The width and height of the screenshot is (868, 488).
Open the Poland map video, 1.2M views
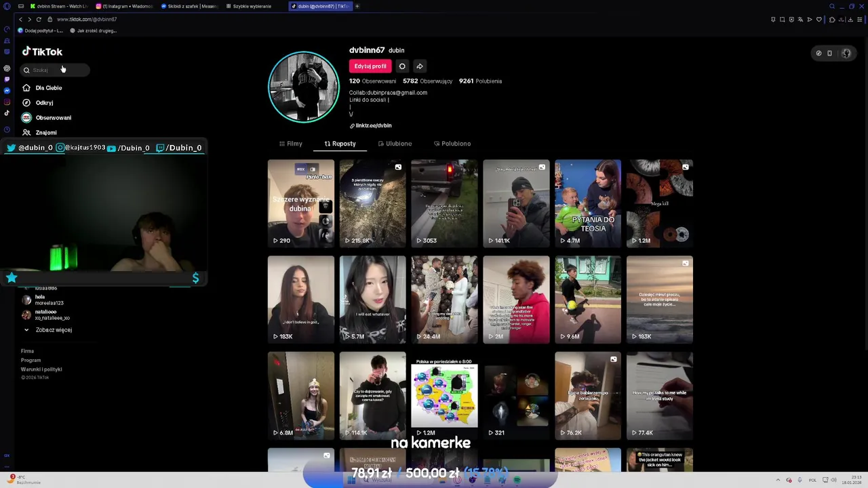(445, 396)
